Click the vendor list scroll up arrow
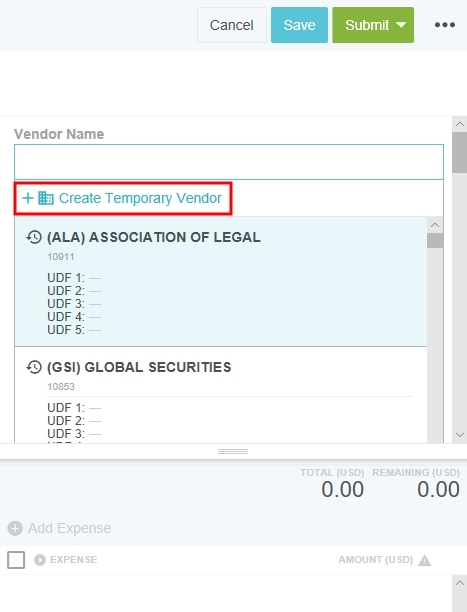The image size is (467, 612). (x=435, y=225)
